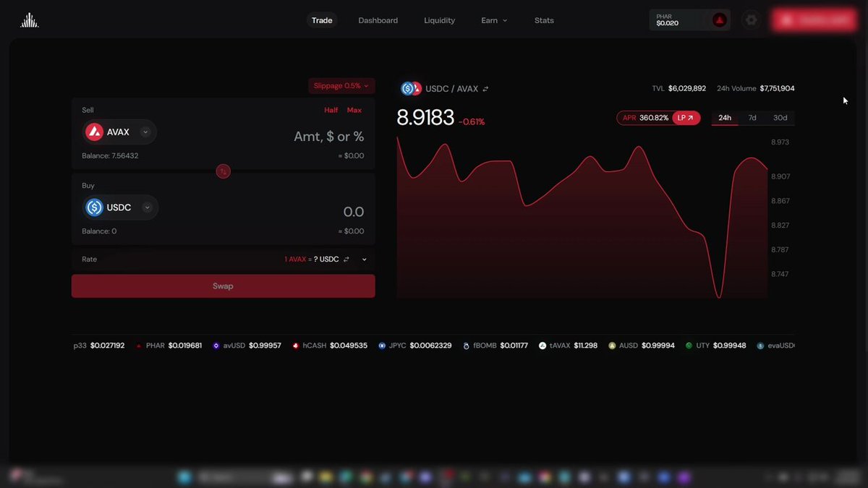The width and height of the screenshot is (868, 488).
Task: Click the AUSD ticker icon
Action: pyautogui.click(x=612, y=346)
